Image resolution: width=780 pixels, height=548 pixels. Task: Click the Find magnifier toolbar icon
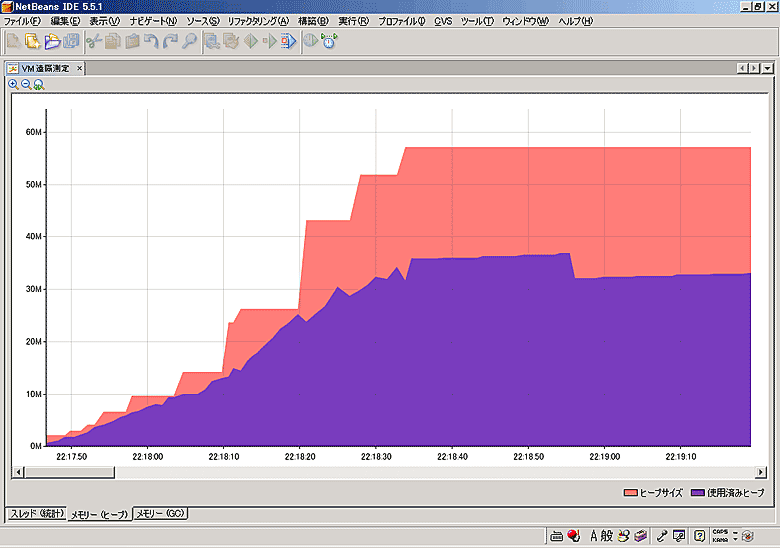tap(189, 41)
